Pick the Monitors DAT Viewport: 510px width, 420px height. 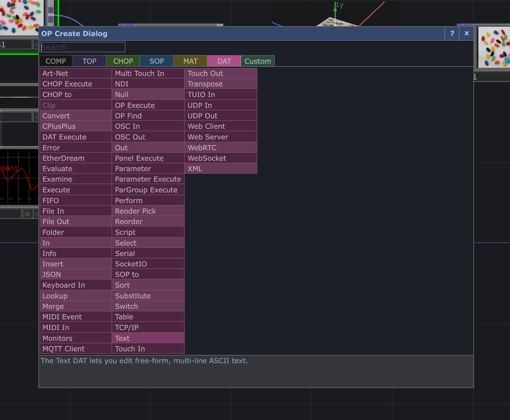tap(76, 338)
